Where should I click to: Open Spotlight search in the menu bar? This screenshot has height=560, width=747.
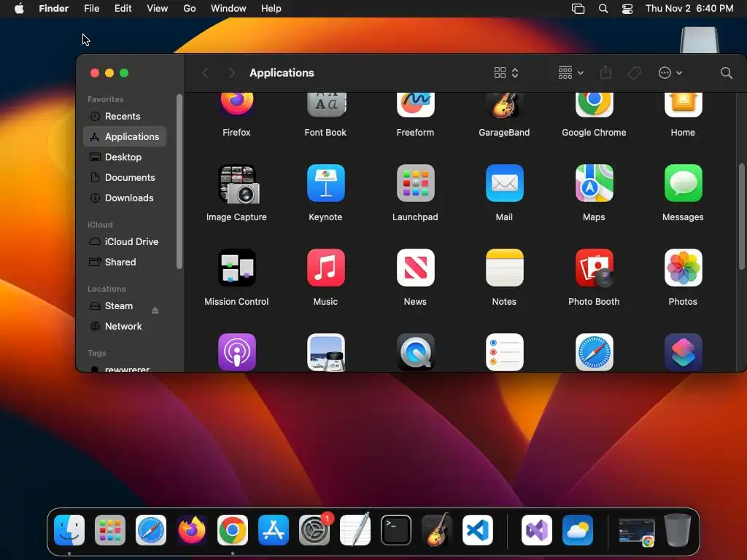pyautogui.click(x=603, y=9)
